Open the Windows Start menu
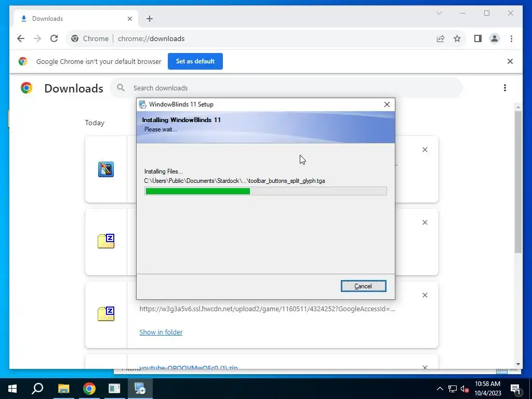The image size is (532, 399). coord(12,389)
